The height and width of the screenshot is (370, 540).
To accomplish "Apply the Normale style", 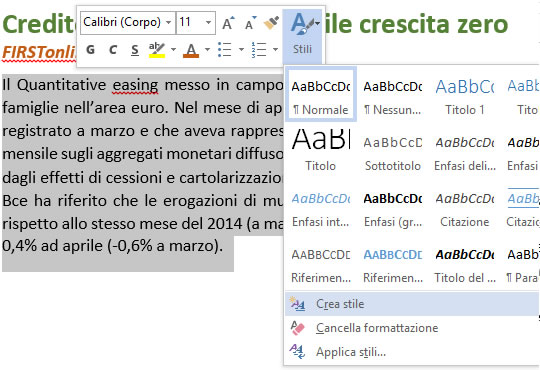I will click(x=320, y=94).
